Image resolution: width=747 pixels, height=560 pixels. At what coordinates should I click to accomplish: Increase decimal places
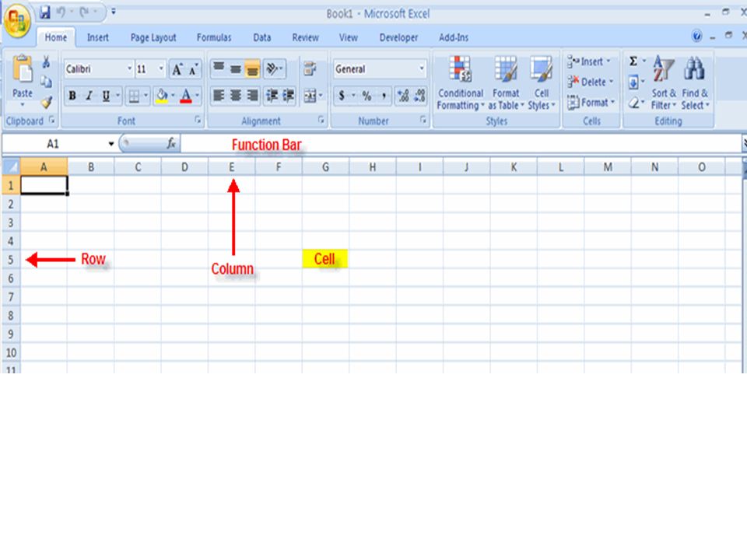coord(403,96)
